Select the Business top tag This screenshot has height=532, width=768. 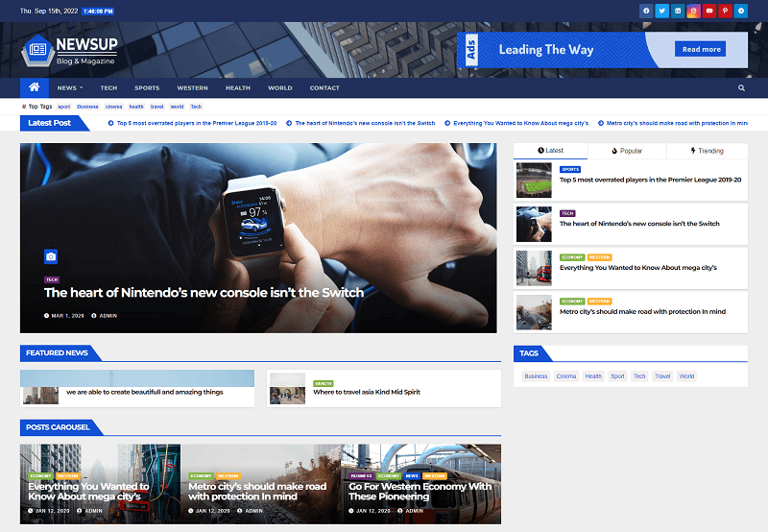pos(87,107)
